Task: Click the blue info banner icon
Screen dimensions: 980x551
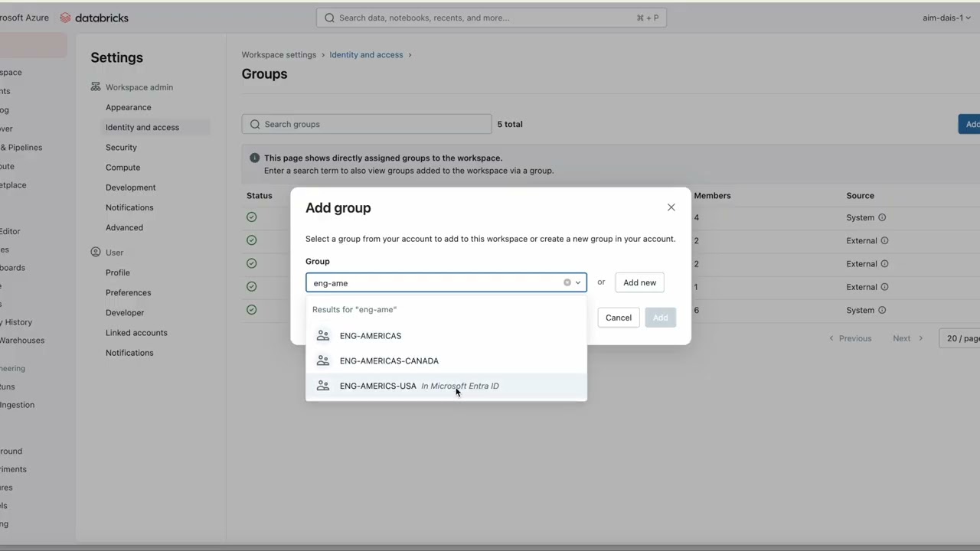Action: [x=255, y=158]
